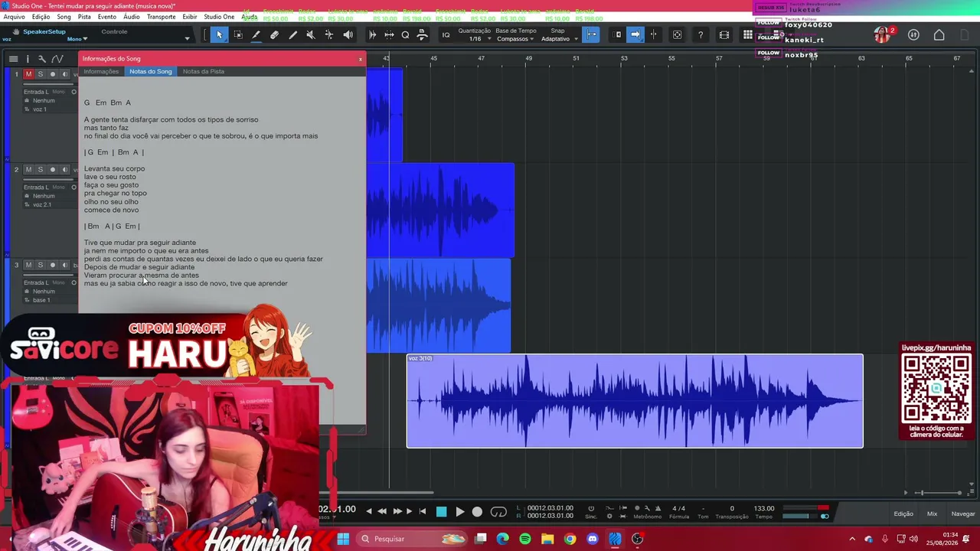Click the tempo value 133.00
The height and width of the screenshot is (551, 980).
[764, 508]
